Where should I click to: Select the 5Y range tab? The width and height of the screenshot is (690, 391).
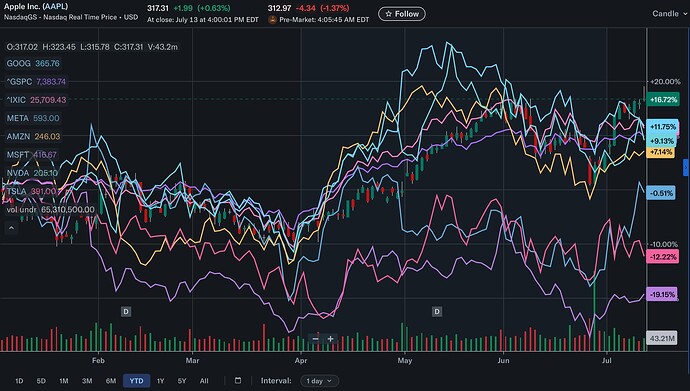(182, 381)
